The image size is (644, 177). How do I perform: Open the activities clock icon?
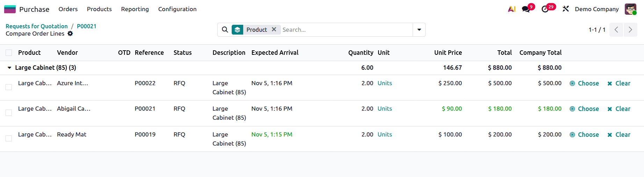[x=545, y=9]
